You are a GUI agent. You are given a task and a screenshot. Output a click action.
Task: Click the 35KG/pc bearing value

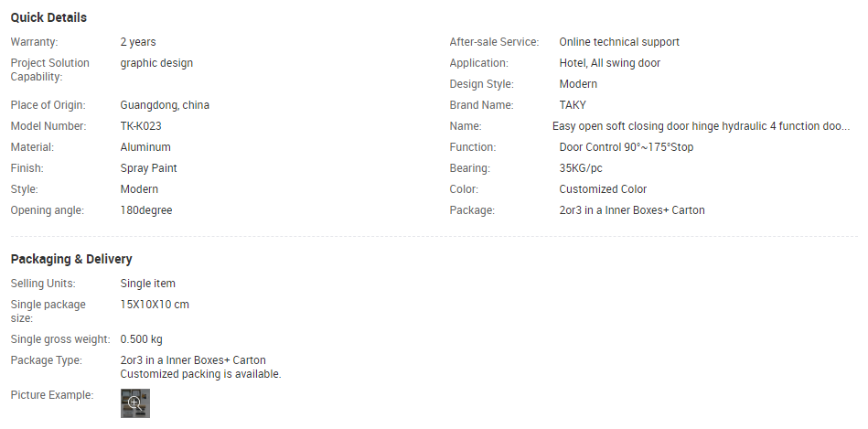click(x=581, y=168)
